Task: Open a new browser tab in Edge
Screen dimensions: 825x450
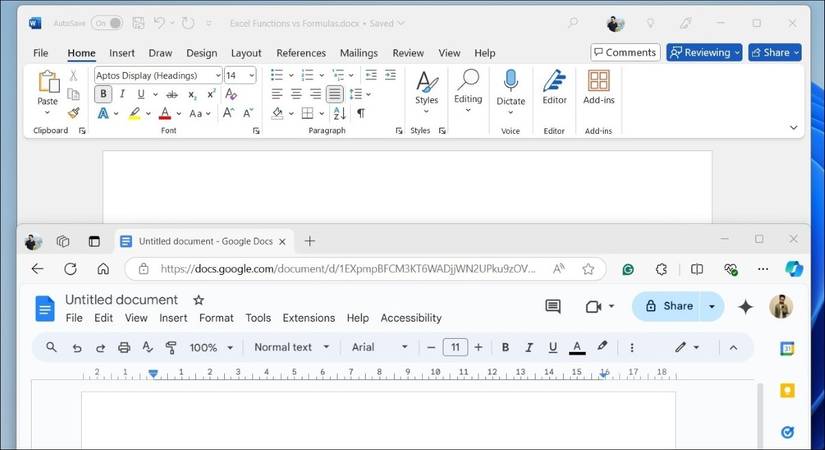Action: (x=310, y=241)
